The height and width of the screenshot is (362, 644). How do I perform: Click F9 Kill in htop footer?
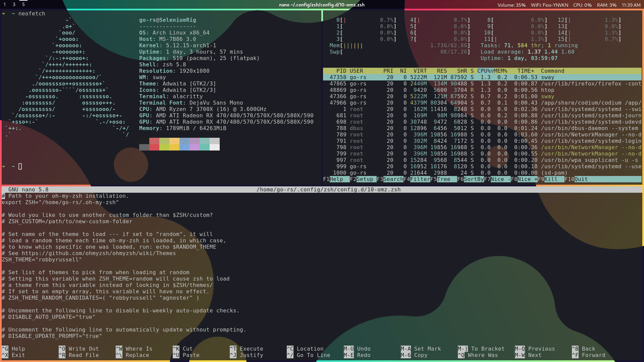pyautogui.click(x=551, y=179)
